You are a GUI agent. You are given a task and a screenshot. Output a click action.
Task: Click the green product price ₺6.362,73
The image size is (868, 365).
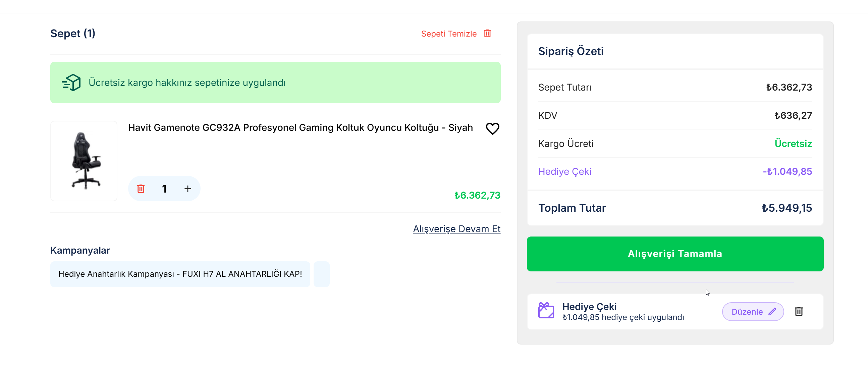pos(477,195)
